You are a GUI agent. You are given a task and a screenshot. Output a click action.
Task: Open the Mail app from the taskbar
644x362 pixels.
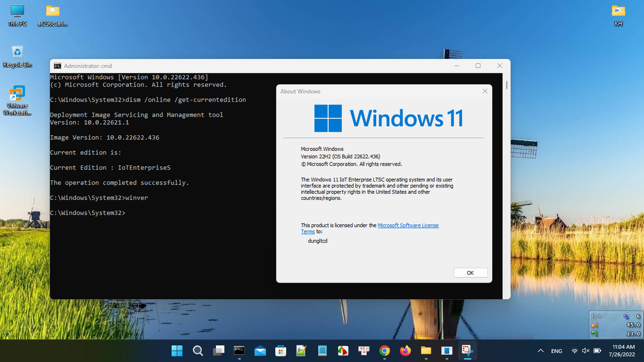click(260, 350)
